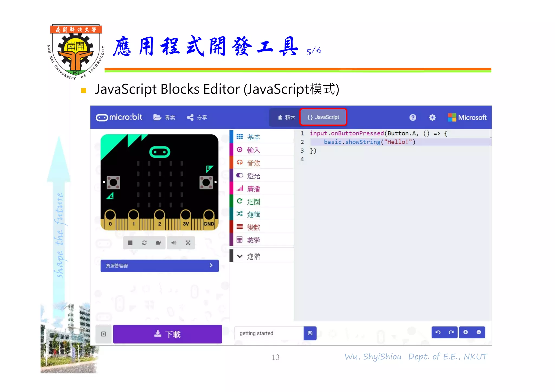
Task: Switch to the 積木 blocks tab
Action: [286, 117]
